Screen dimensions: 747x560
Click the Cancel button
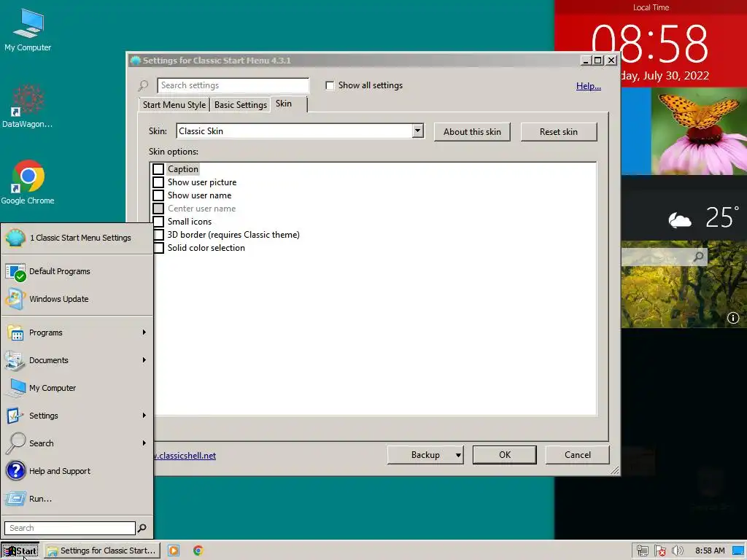[578, 455]
